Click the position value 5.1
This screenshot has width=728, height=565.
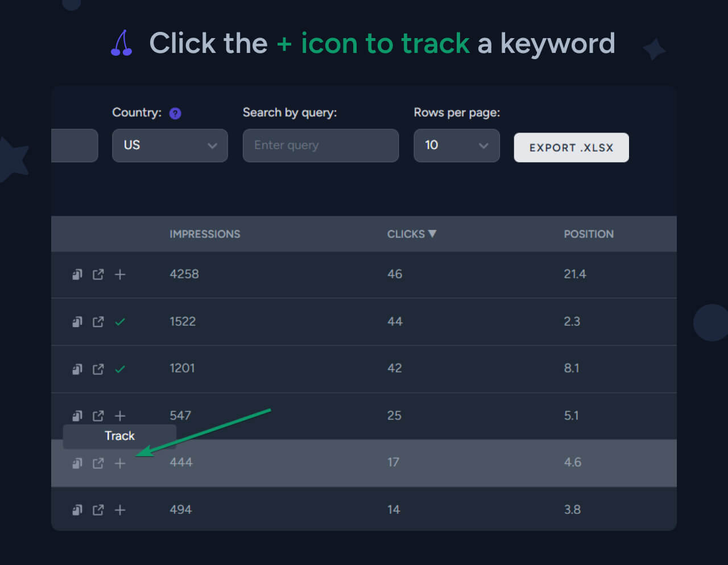[572, 415]
